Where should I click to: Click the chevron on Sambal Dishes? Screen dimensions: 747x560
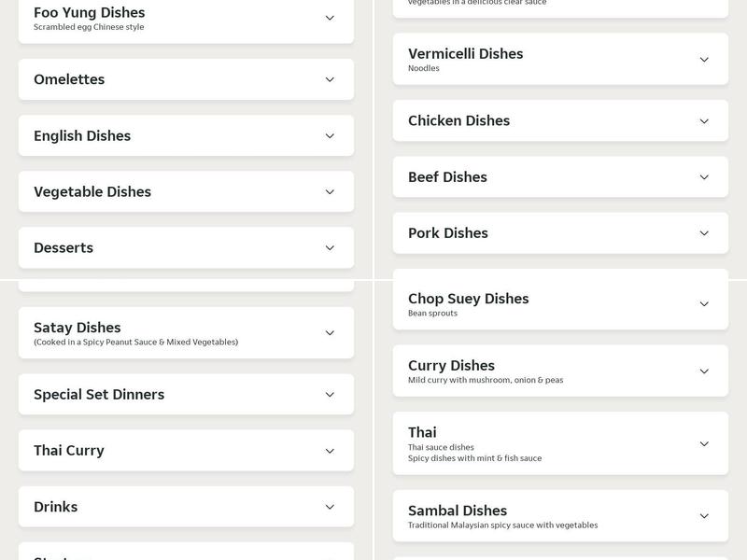click(704, 515)
